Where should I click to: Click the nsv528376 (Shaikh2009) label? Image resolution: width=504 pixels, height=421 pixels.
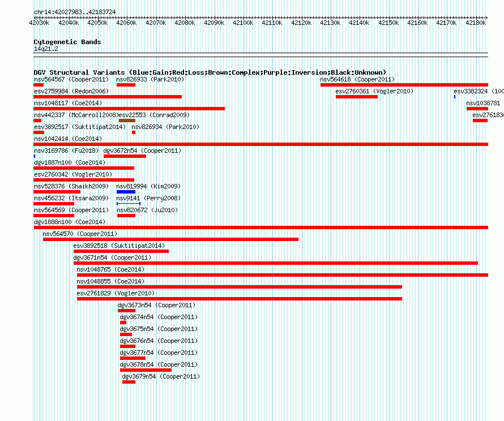(71, 186)
